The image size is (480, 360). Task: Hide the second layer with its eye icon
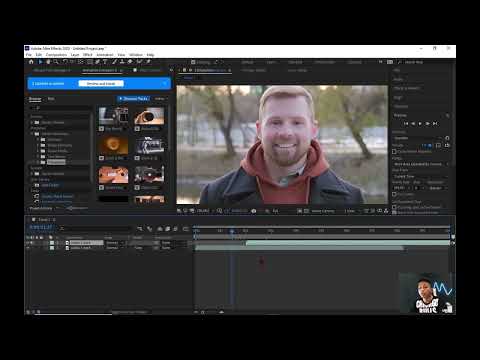tap(28, 248)
